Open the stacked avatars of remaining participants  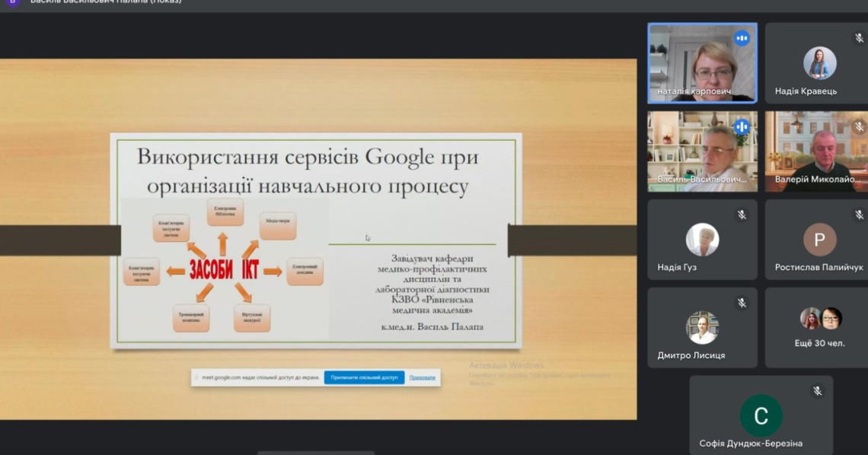[x=821, y=319]
